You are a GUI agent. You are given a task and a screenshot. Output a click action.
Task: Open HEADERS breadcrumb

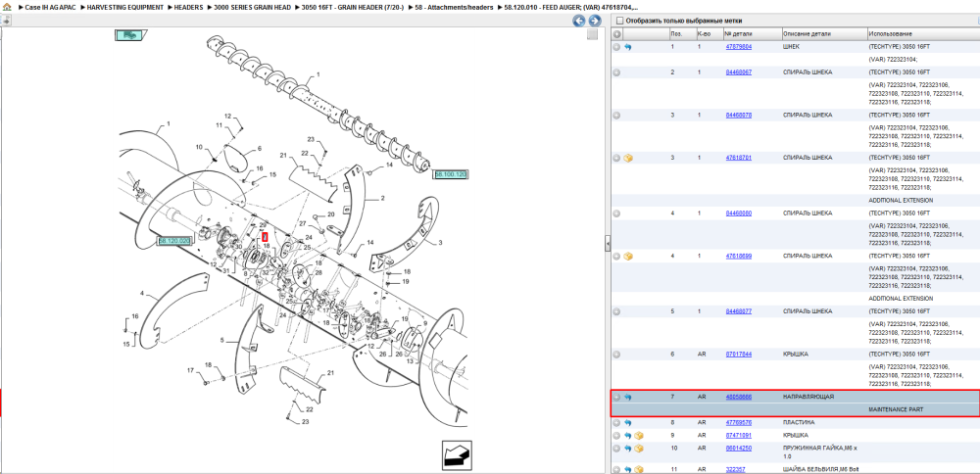(x=187, y=6)
